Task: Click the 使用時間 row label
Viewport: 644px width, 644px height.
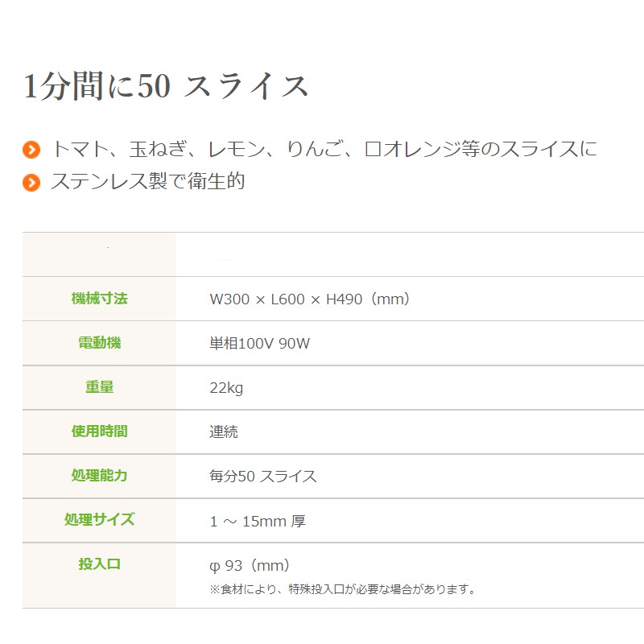Action: tap(99, 431)
